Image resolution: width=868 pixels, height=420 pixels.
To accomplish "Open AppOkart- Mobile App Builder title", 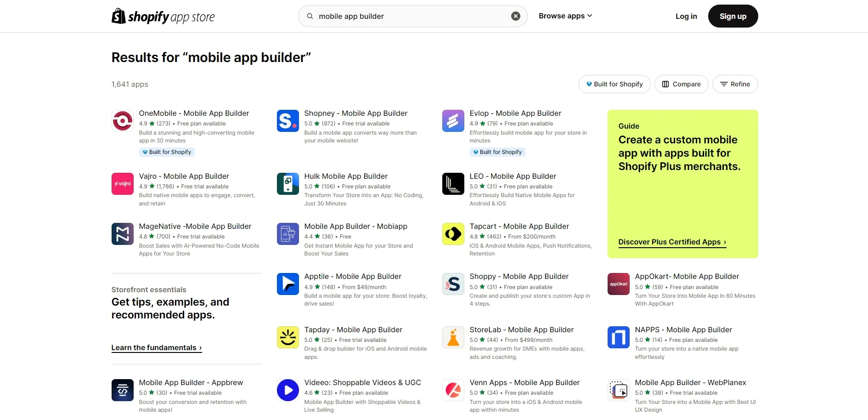I will coord(687,277).
